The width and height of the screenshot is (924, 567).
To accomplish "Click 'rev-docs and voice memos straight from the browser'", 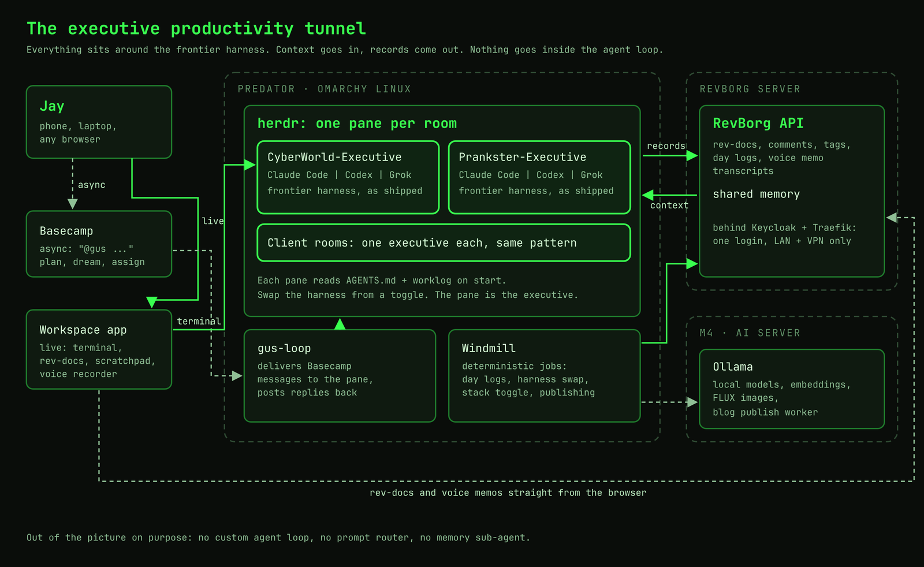I will [x=508, y=493].
